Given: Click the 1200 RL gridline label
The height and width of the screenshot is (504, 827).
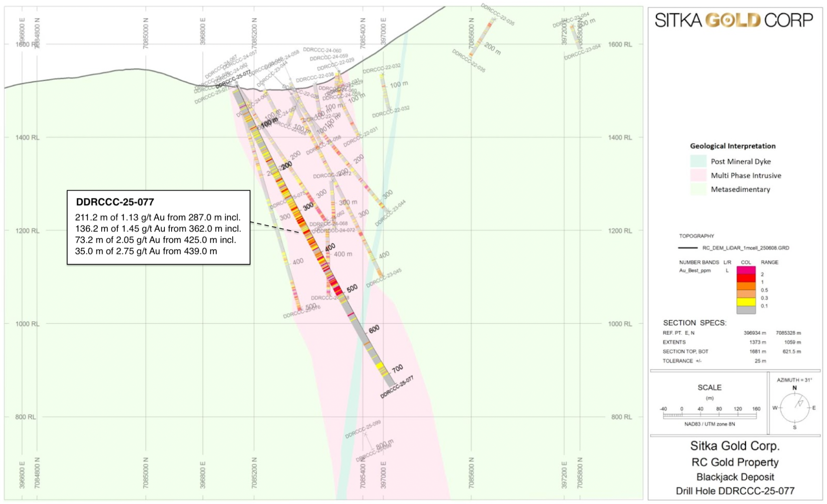Looking at the screenshot, I should pyautogui.click(x=27, y=230).
